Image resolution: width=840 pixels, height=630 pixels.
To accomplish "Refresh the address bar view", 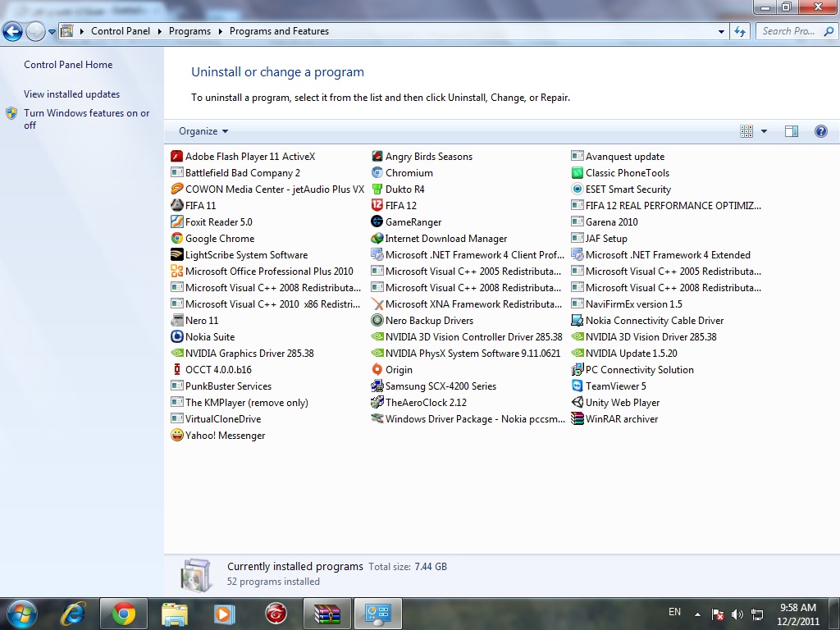I will click(740, 32).
